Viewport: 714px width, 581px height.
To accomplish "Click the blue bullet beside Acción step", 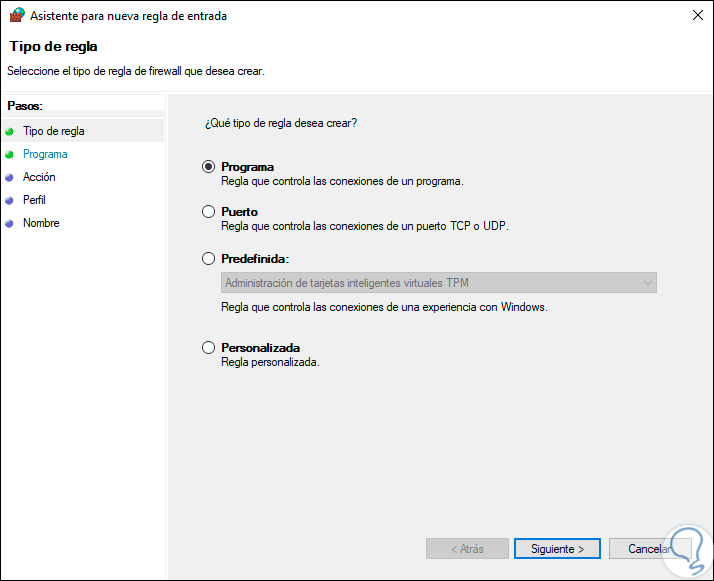I will tap(10, 177).
